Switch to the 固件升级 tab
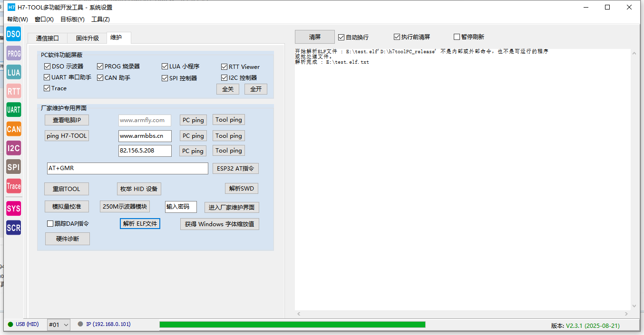This screenshot has width=644, height=335. click(88, 38)
